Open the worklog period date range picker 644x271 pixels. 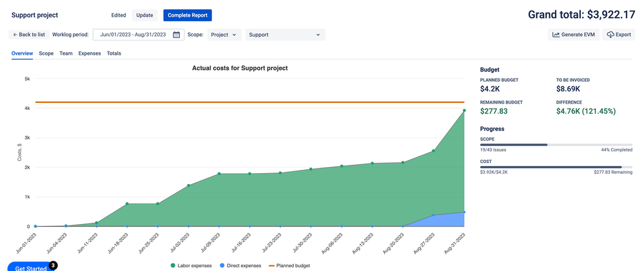point(133,35)
